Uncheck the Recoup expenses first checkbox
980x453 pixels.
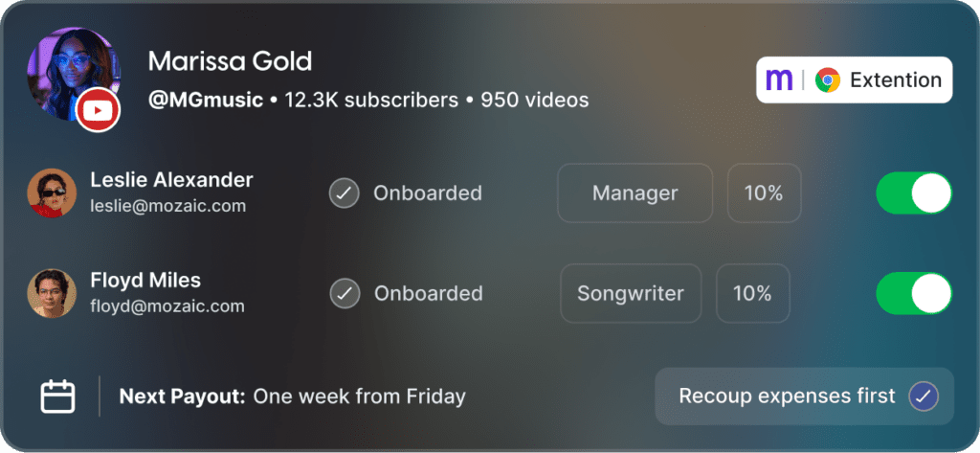pyautogui.click(x=924, y=396)
